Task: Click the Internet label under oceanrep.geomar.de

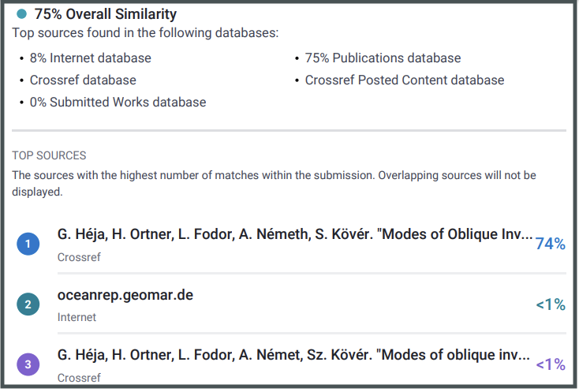Action: point(77,317)
